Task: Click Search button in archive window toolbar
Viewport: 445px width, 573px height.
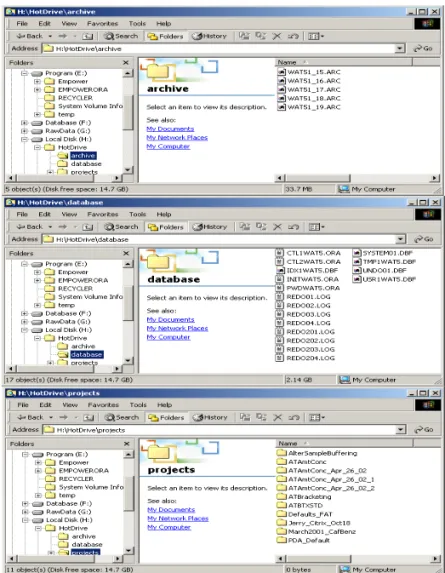Action: click(x=121, y=36)
